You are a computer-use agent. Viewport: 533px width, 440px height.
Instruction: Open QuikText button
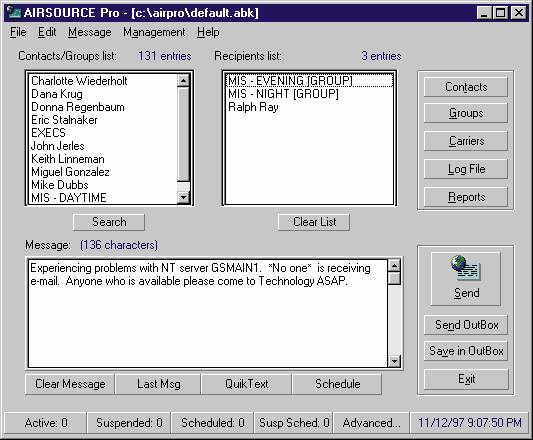(246, 384)
